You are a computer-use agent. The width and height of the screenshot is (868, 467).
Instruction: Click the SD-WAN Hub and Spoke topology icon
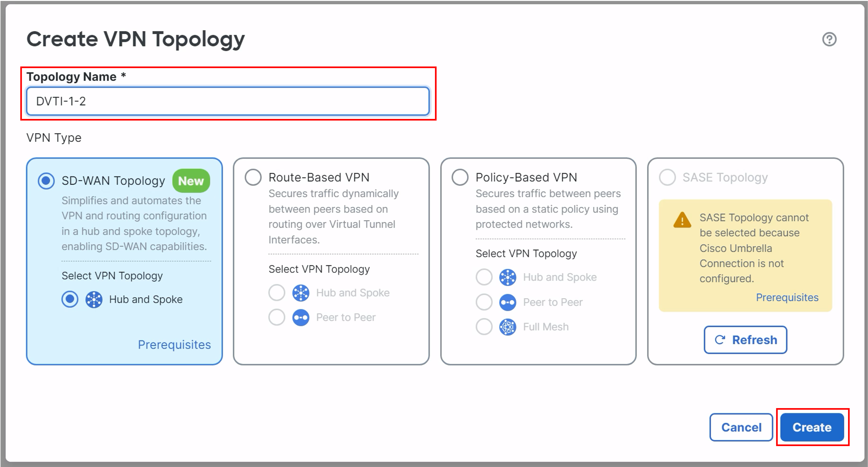click(x=94, y=300)
